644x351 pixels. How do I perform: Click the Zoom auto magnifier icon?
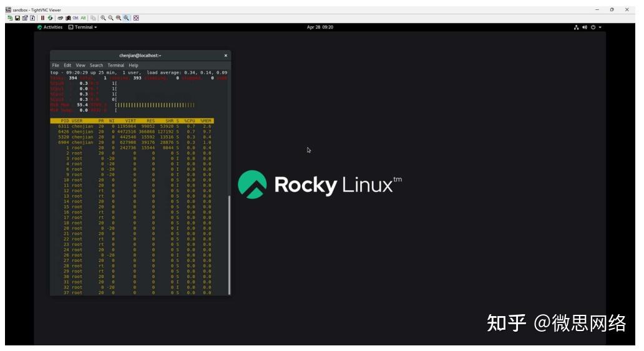[127, 18]
